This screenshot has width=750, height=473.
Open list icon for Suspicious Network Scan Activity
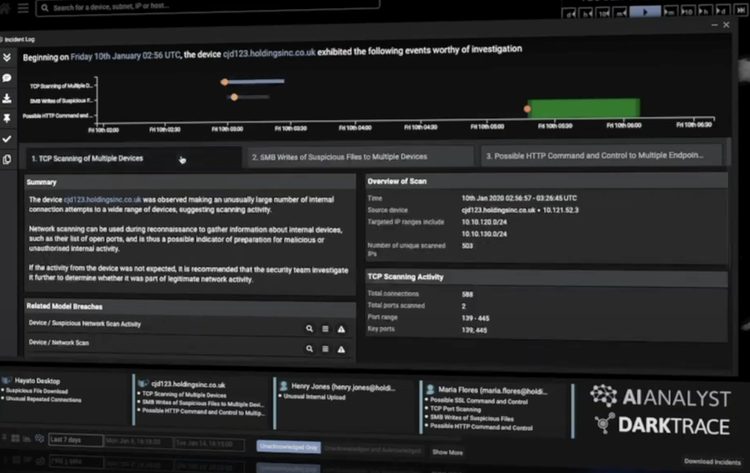[325, 328]
